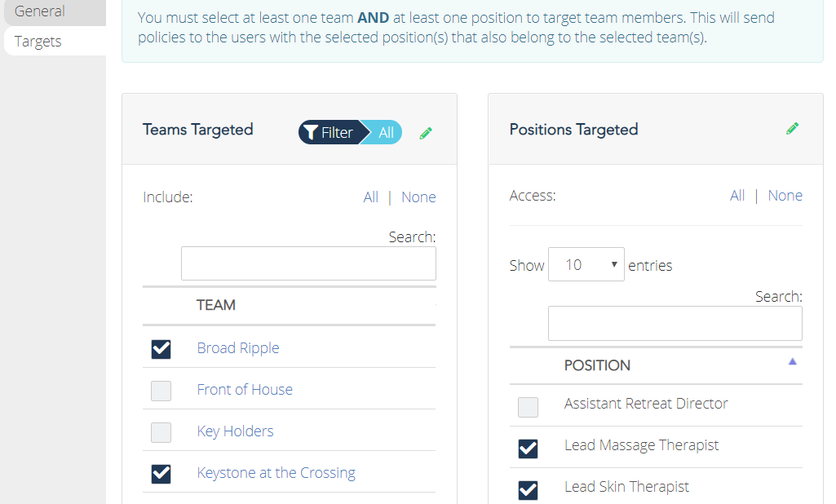The height and width of the screenshot is (504, 836).
Task: Click the None link beside Access
Action: click(785, 196)
